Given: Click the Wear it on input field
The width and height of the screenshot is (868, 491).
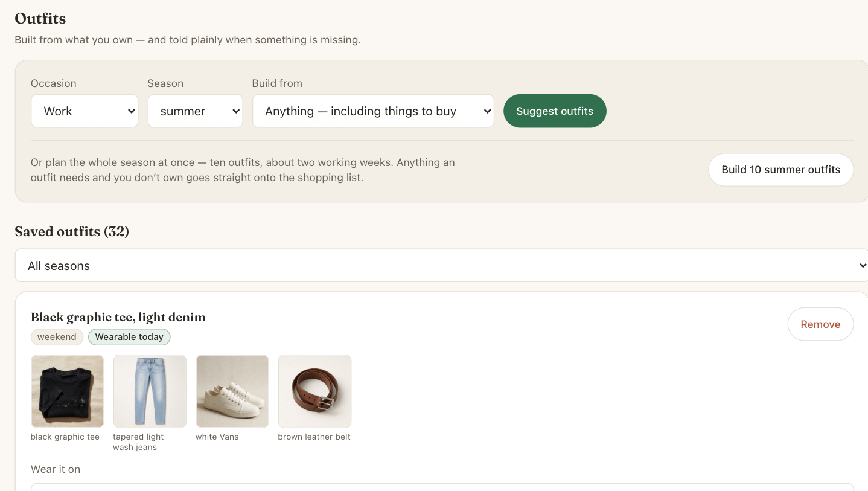Looking at the screenshot, I should click(442, 487).
